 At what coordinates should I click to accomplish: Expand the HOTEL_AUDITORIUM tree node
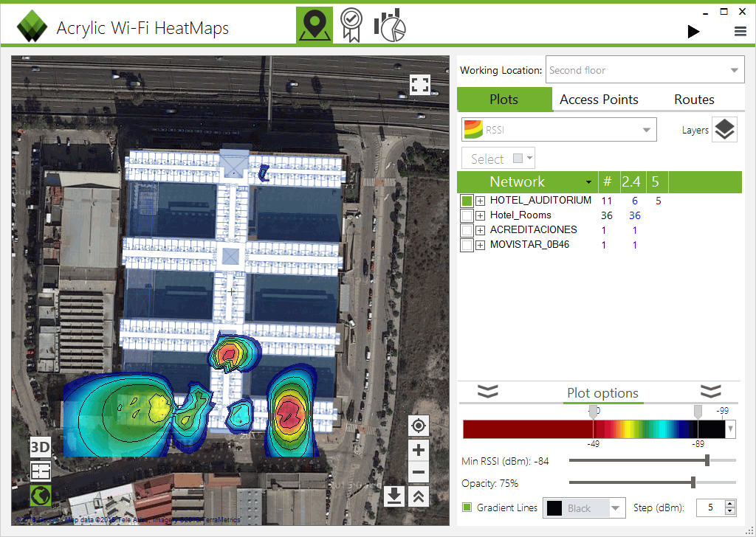[x=480, y=201]
